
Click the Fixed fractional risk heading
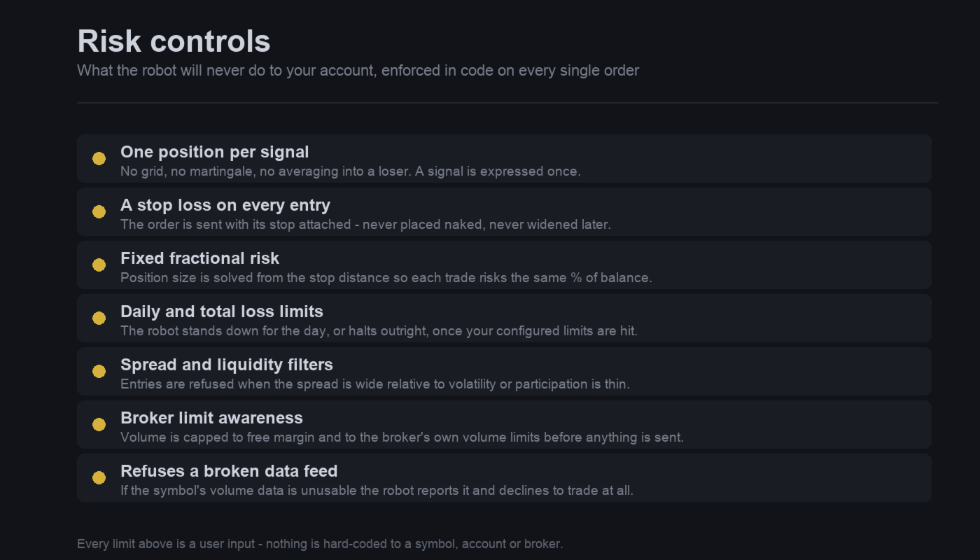(x=199, y=258)
